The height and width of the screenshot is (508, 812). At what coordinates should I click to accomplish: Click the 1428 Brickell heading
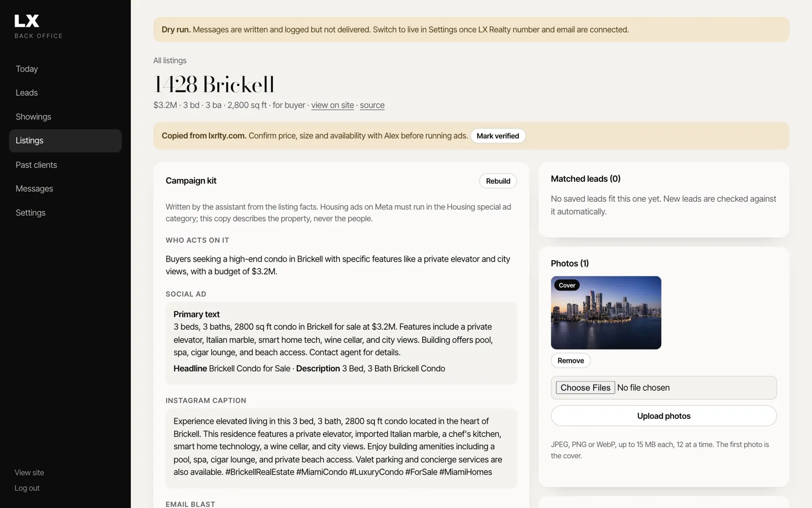pyautogui.click(x=214, y=84)
